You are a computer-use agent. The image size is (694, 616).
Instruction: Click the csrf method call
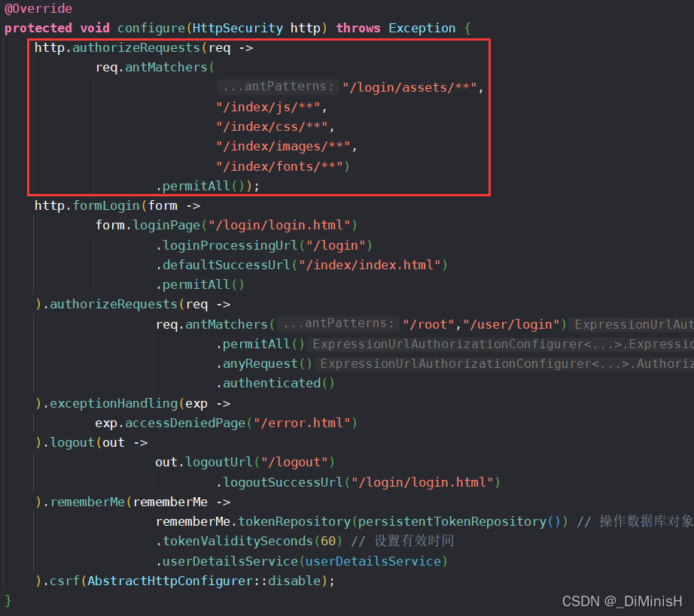pyautogui.click(x=64, y=581)
